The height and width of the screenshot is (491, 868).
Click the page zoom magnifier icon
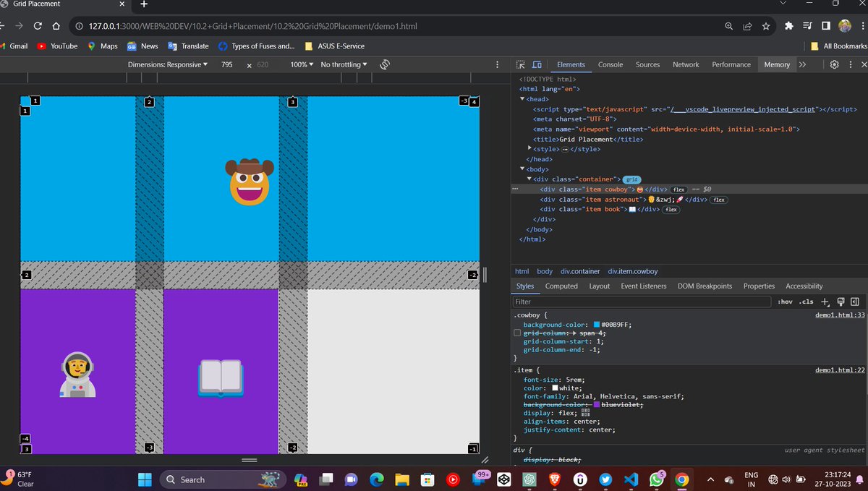(729, 26)
